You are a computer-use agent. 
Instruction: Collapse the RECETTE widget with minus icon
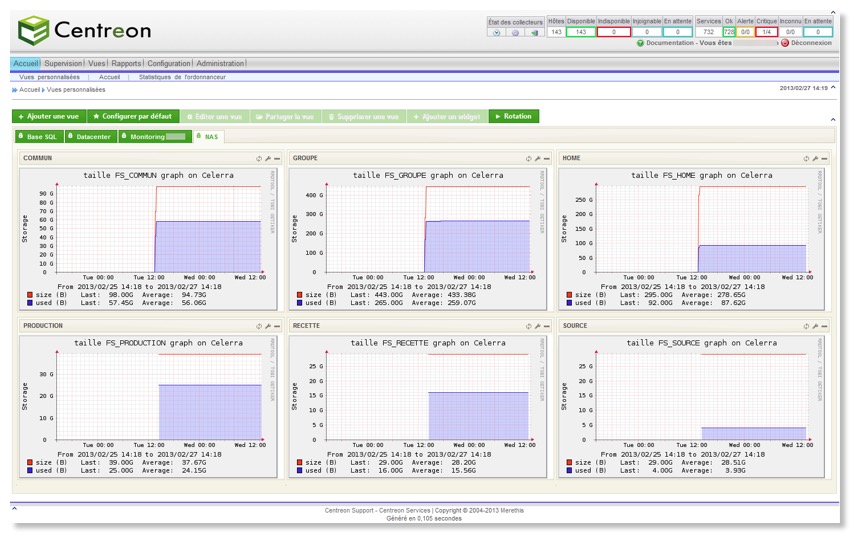click(x=545, y=326)
